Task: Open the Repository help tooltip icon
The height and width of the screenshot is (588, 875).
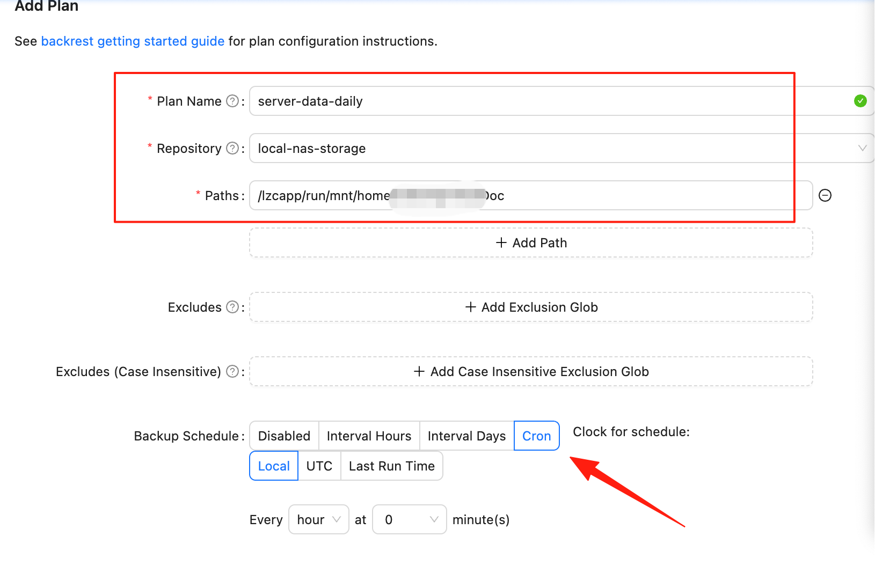Action: click(x=232, y=148)
